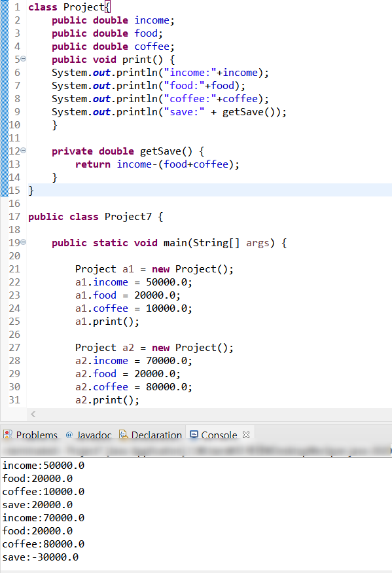392x573 pixels.
Task: Click 'public class Project7 {' line
Action: pos(96,217)
